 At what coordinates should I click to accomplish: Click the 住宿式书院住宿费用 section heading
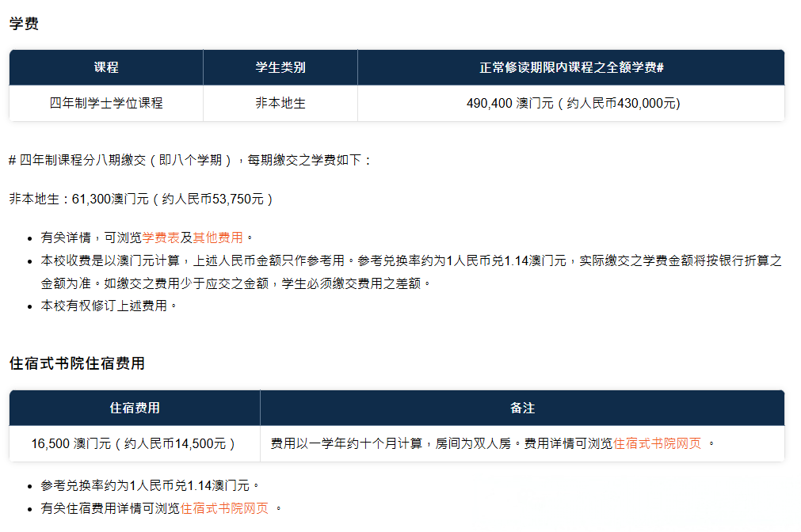click(77, 363)
